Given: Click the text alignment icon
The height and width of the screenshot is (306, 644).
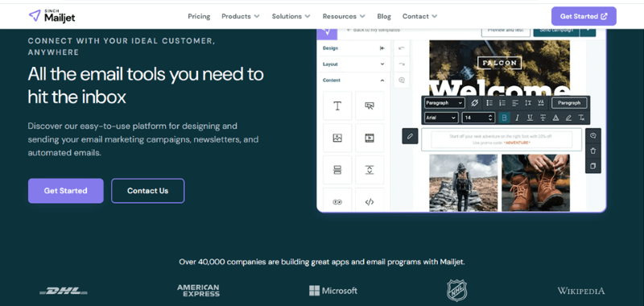Looking at the screenshot, I should click(x=515, y=103).
